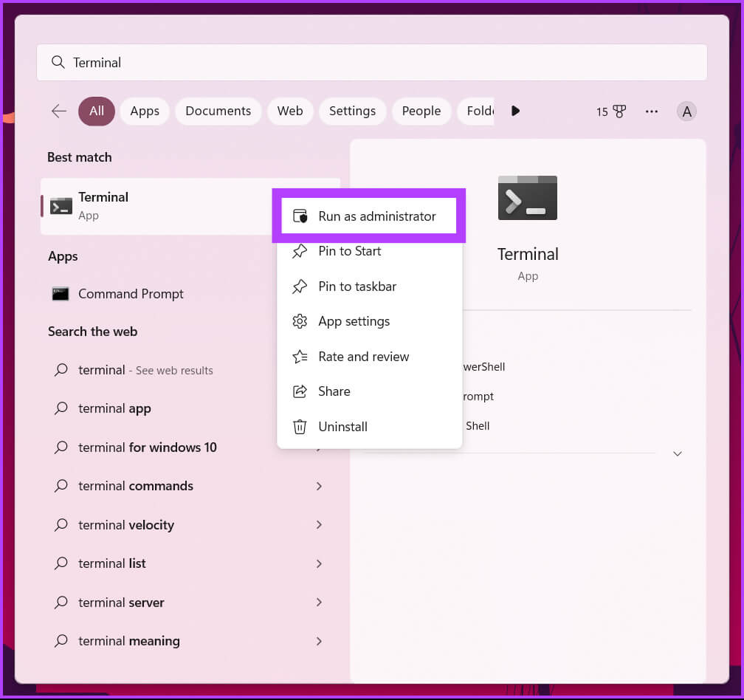This screenshot has width=744, height=700.
Task: Search the web for 'terminal app'
Action: tap(162, 408)
